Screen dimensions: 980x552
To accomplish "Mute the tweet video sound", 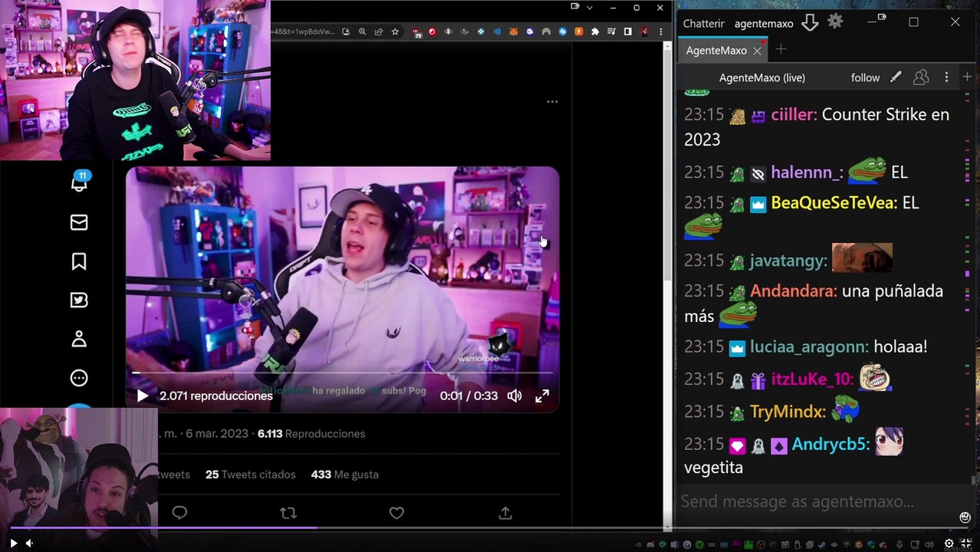I will tap(515, 396).
